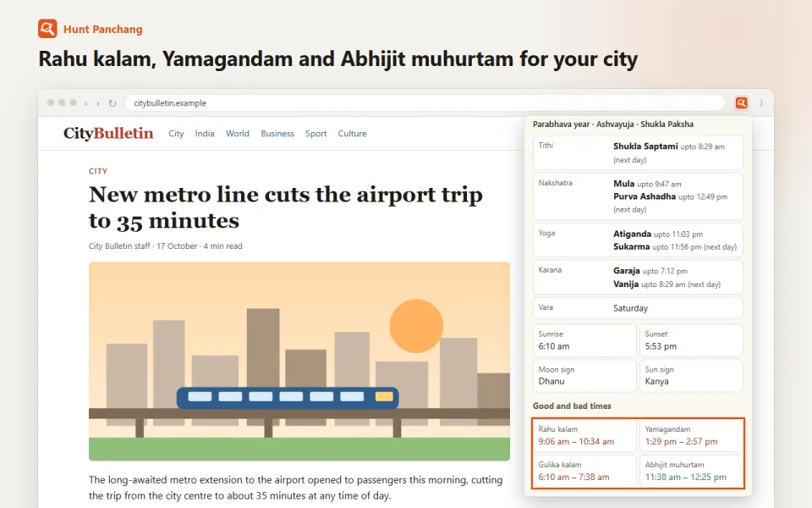Screen dimensions: 812x508
Task: Click the citybulletin.example address bar
Action: [425, 103]
